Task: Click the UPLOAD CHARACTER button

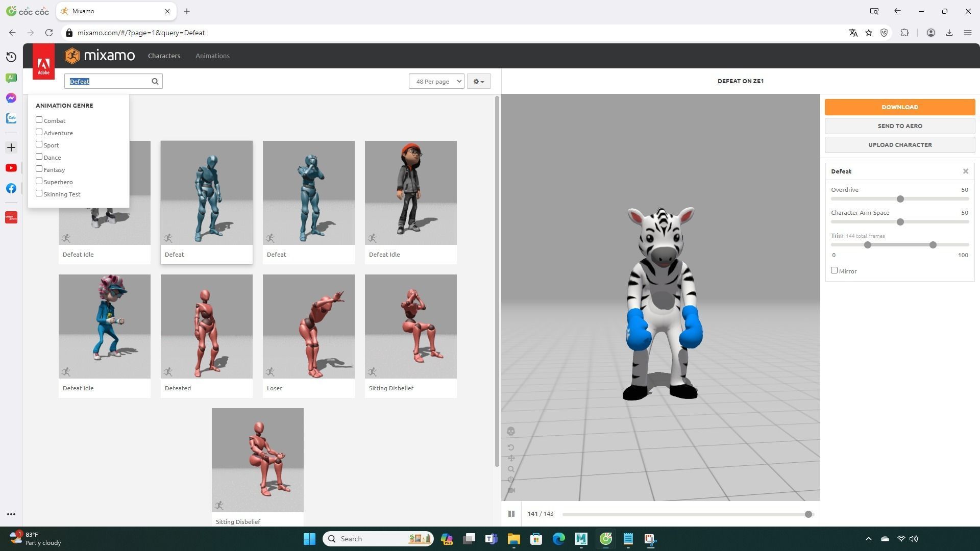Action: click(x=900, y=145)
